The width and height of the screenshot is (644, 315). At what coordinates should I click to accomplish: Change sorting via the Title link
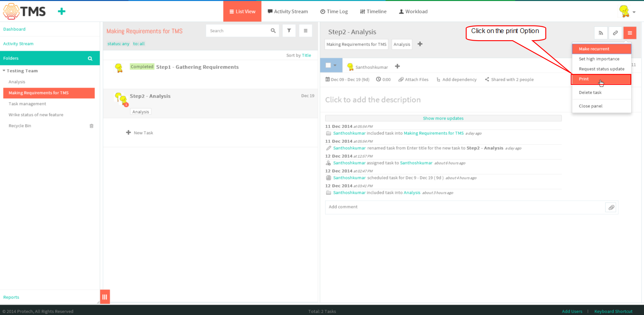[x=306, y=55]
